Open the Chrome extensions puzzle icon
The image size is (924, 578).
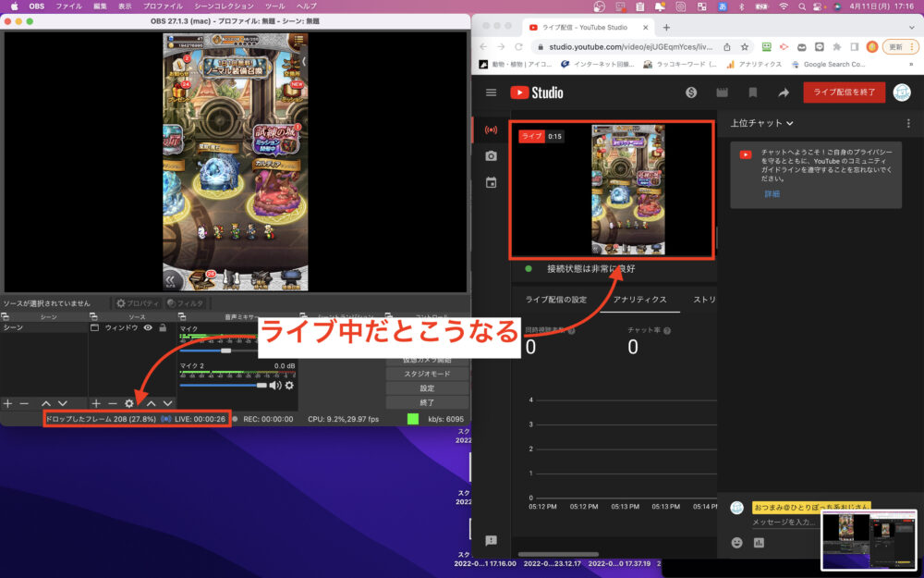pyautogui.click(x=837, y=46)
